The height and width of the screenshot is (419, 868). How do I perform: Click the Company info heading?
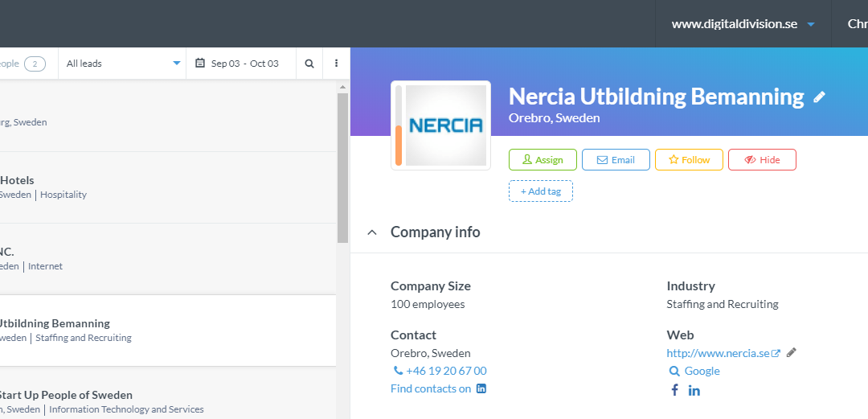tap(435, 232)
